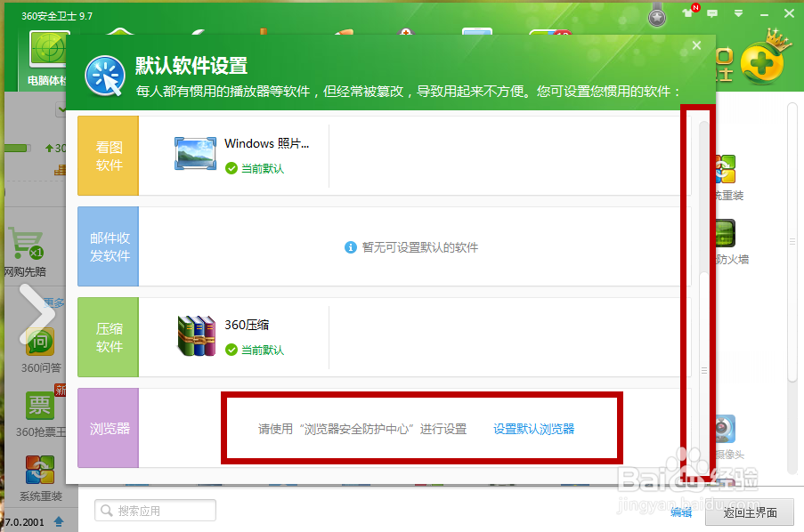Click 编辑 link at bottom
Screen dimensions: 804x532
(681, 512)
